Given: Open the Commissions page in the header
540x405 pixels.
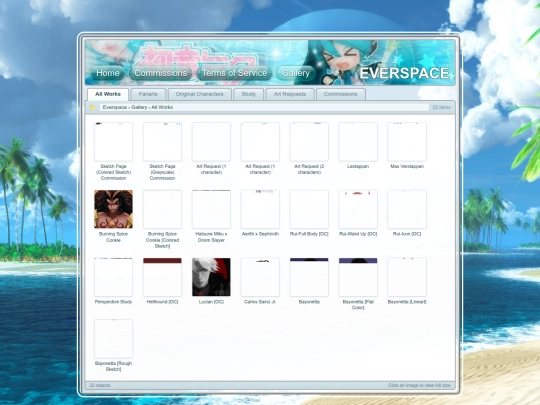Looking at the screenshot, I should tap(160, 73).
